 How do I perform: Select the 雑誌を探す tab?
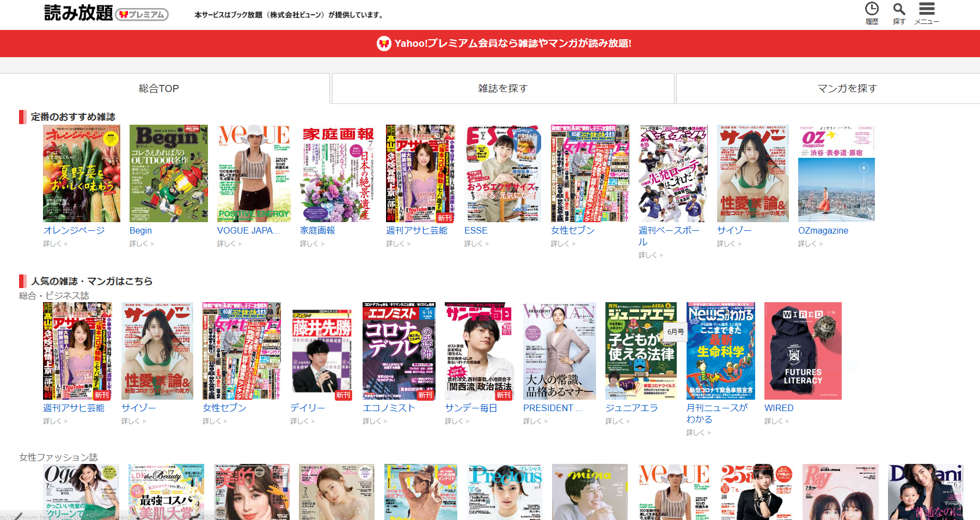(503, 88)
